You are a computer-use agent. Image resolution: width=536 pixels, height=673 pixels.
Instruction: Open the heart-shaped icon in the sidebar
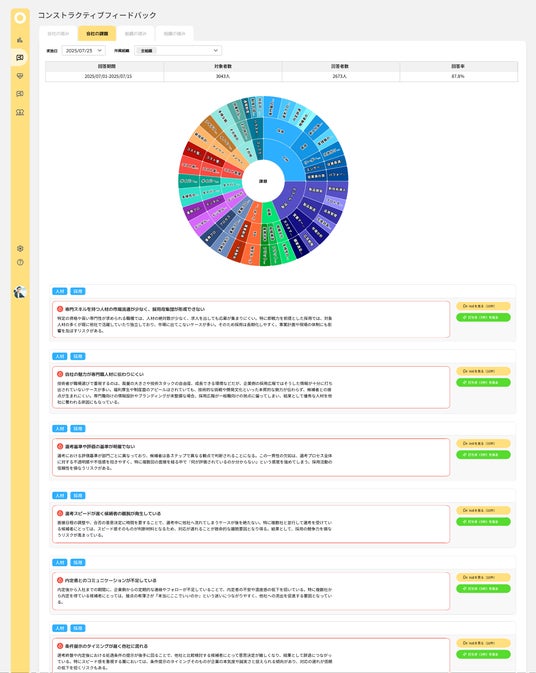pyautogui.click(x=20, y=76)
